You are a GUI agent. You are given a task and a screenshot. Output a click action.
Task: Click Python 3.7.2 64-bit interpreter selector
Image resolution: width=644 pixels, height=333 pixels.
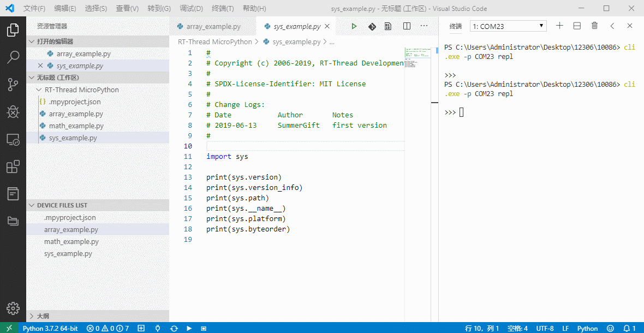(x=50, y=329)
